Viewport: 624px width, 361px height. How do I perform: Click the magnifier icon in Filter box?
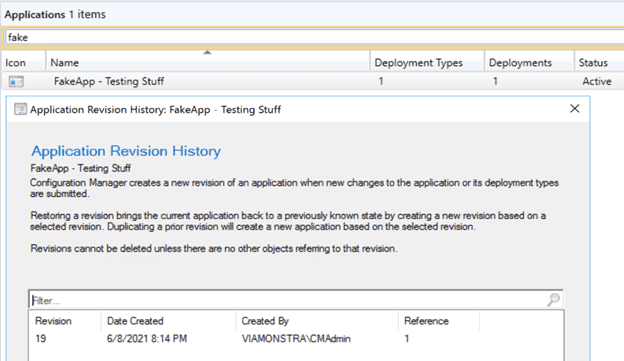click(x=553, y=299)
